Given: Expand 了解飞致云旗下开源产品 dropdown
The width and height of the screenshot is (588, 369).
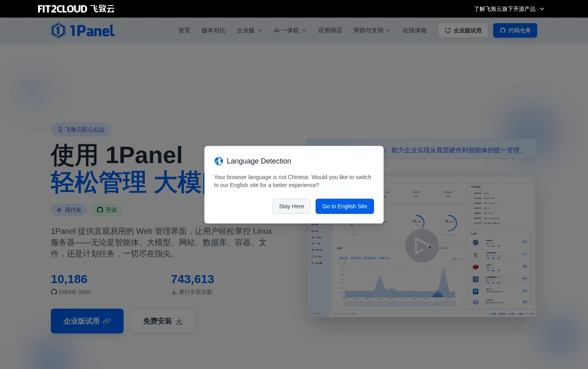Looking at the screenshot, I should (509, 9).
